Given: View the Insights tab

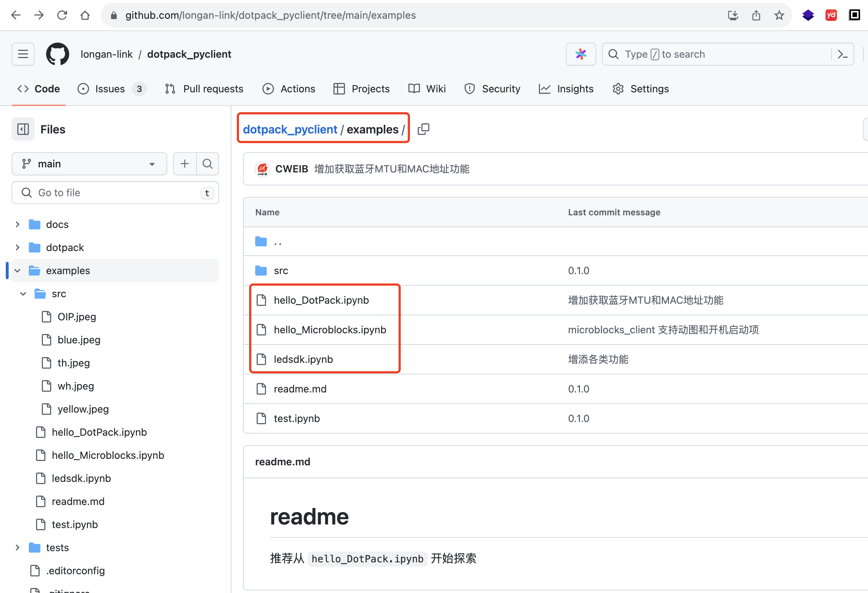Looking at the screenshot, I should (566, 89).
